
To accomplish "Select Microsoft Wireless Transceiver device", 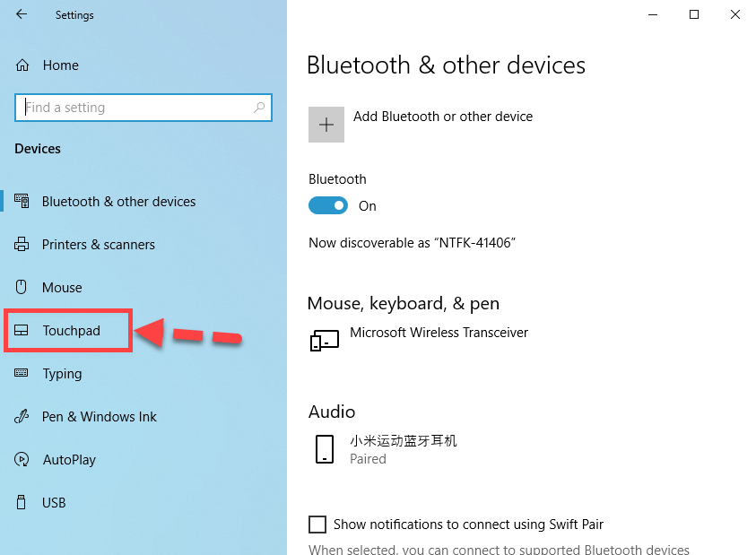I will 439,333.
